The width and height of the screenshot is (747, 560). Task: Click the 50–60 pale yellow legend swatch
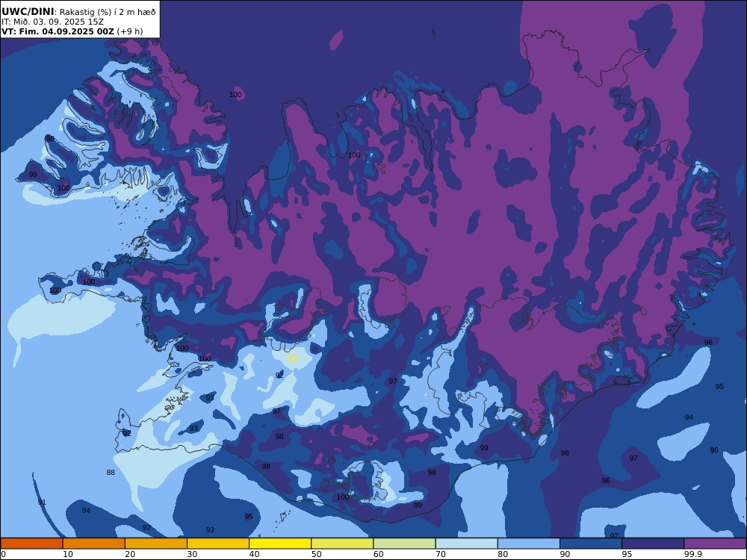(x=343, y=544)
